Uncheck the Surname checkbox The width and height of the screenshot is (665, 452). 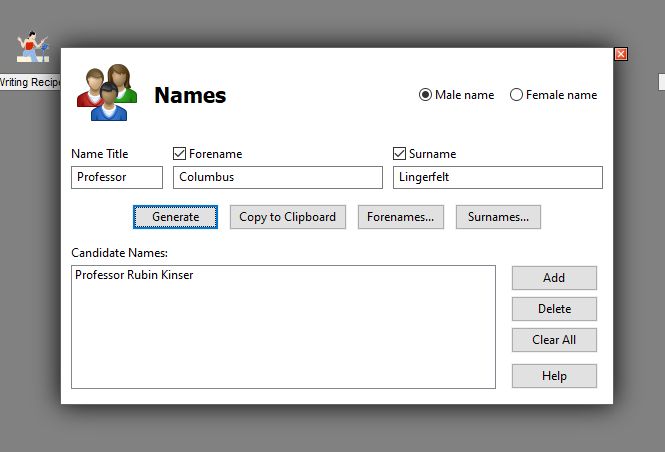(400, 154)
